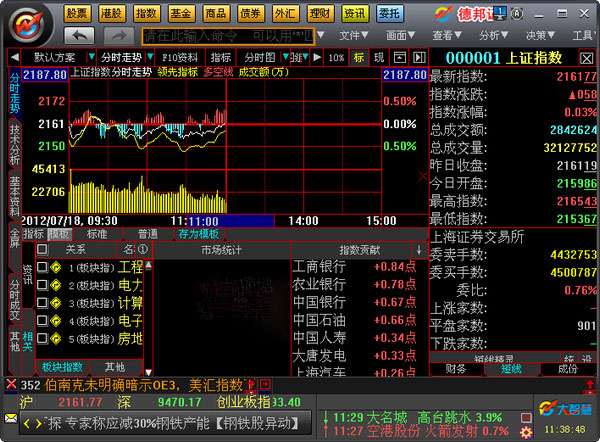The height and width of the screenshot is (442, 600).
Task: Toggle the header select-all checkbox beside 关系
Action: (x=42, y=249)
